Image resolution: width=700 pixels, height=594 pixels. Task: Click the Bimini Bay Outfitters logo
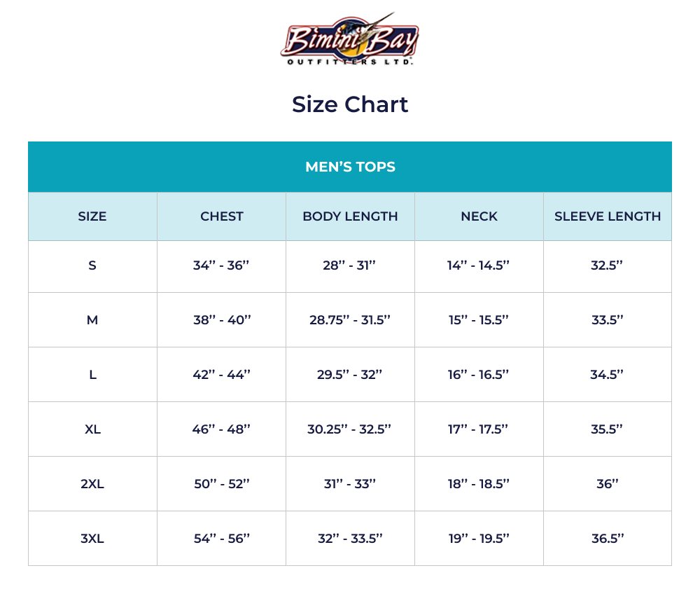(x=349, y=40)
